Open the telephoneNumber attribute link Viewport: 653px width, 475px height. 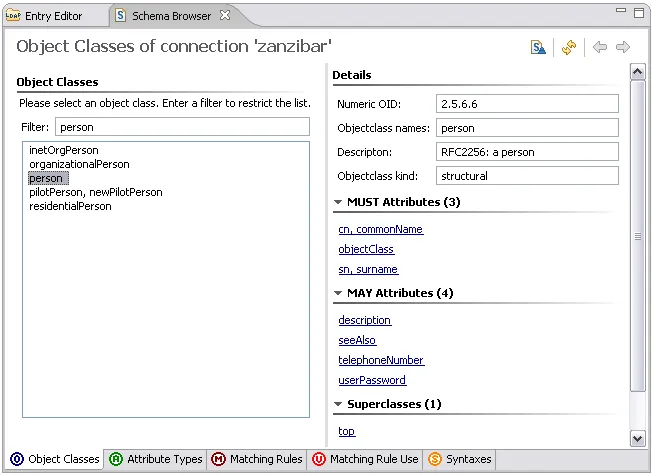coord(381,360)
